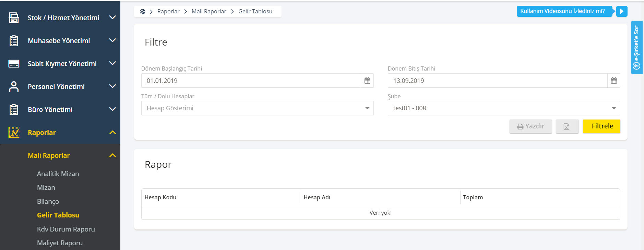644x250 pixels.
Task: Collapse the Raporlar section chevron
Action: click(112, 133)
